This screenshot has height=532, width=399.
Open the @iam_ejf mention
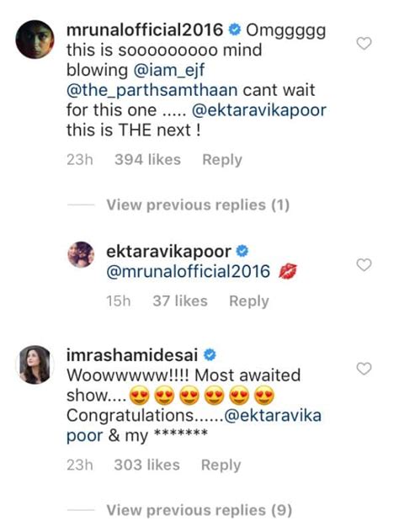tap(169, 70)
